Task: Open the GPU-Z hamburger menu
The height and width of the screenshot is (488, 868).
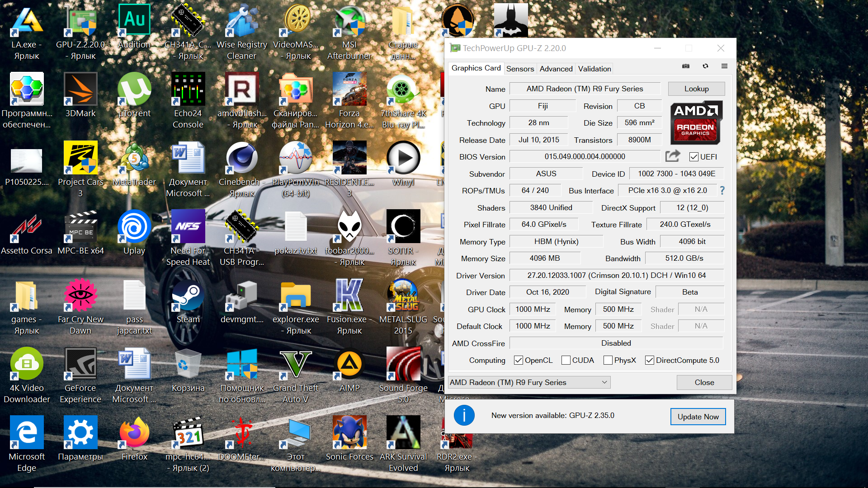Action: (x=724, y=66)
